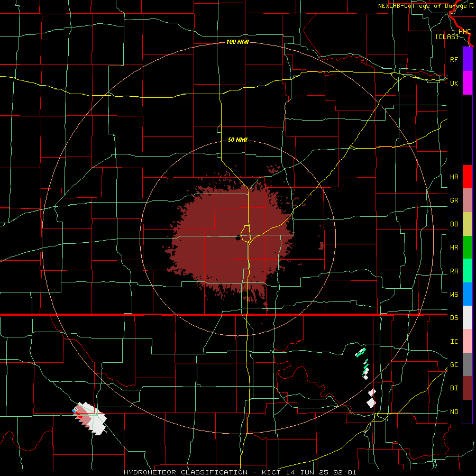Select the "DS" legend label
Viewport: 476px width, 476px height.
(x=454, y=318)
